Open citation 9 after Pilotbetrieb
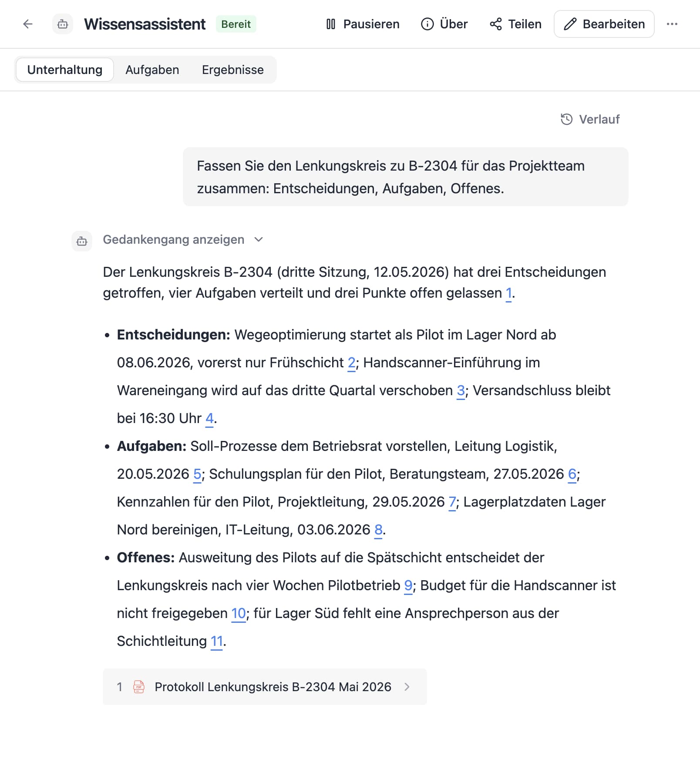Screen dimensions: 700x766 point(408,586)
